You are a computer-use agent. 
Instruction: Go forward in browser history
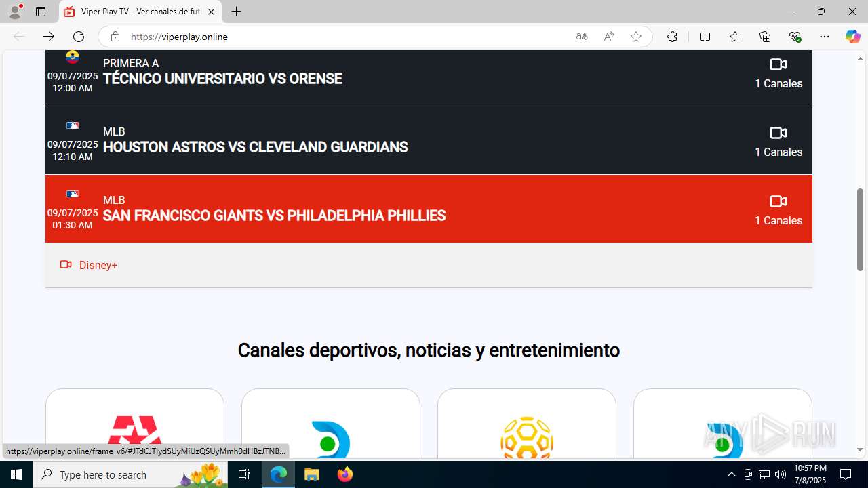click(49, 37)
